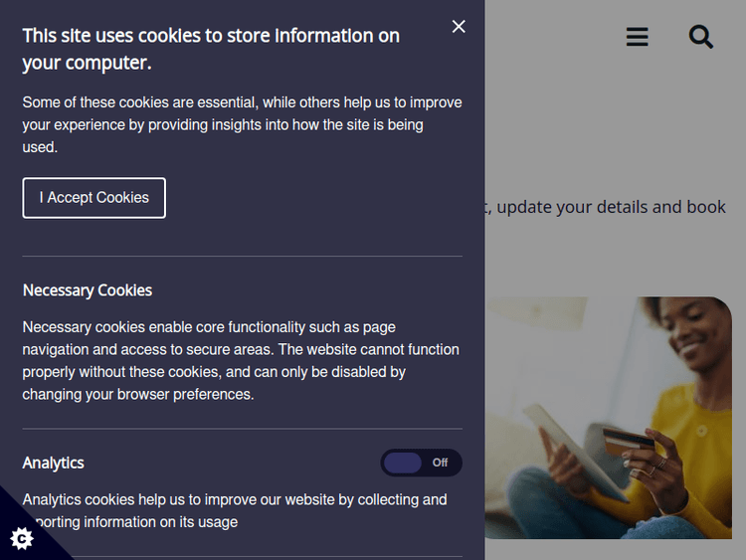Click the 'This site uses cookies' heading
The image size is (746, 560).
click(211, 49)
